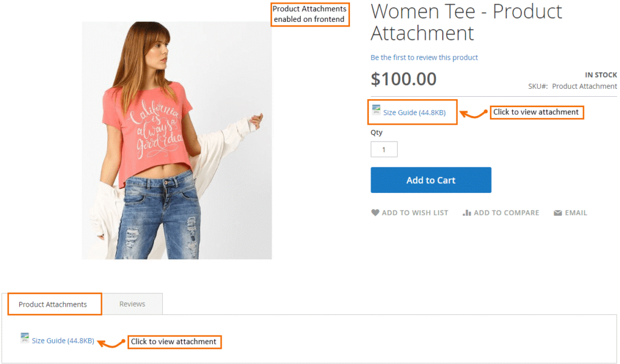Click the $100.00 price text

click(403, 79)
